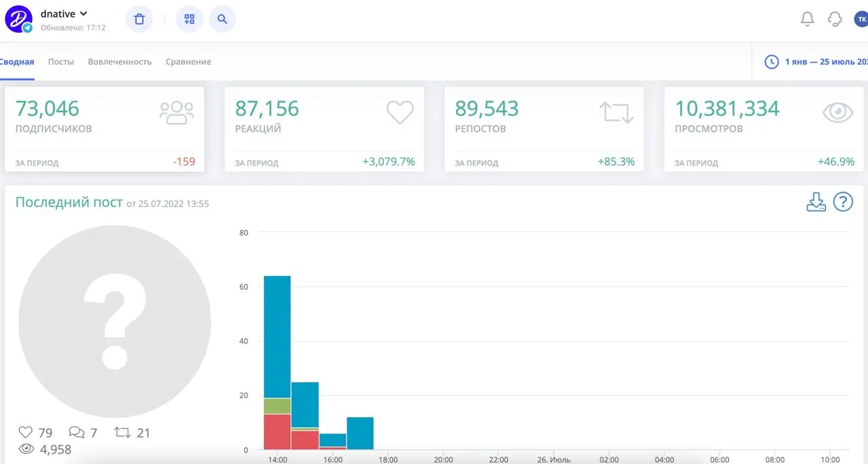The image size is (868, 464).
Task: Click the clock icon by date range
Action: point(772,62)
